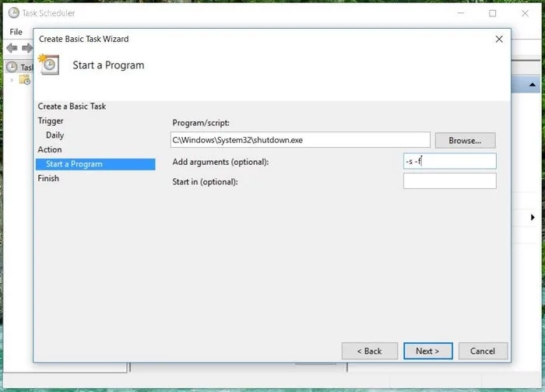Click the wizard header clock icon
The image size is (545, 392).
tap(50, 65)
